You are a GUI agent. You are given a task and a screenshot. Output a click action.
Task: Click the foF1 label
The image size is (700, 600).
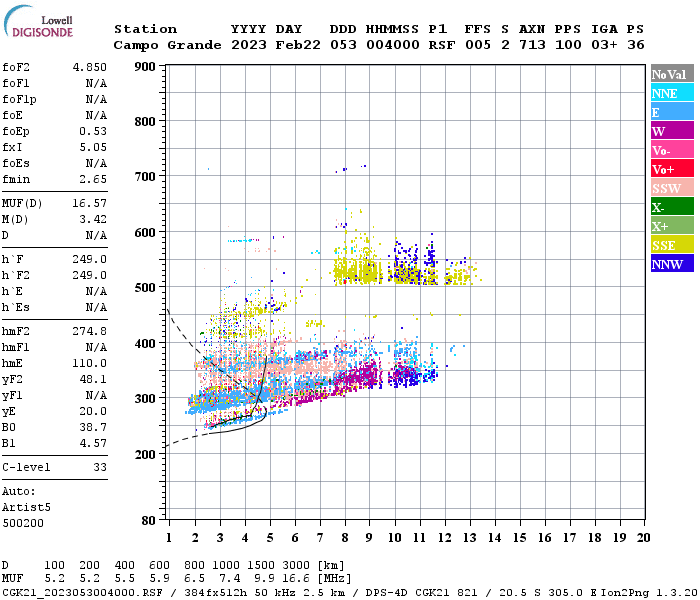tap(16, 83)
